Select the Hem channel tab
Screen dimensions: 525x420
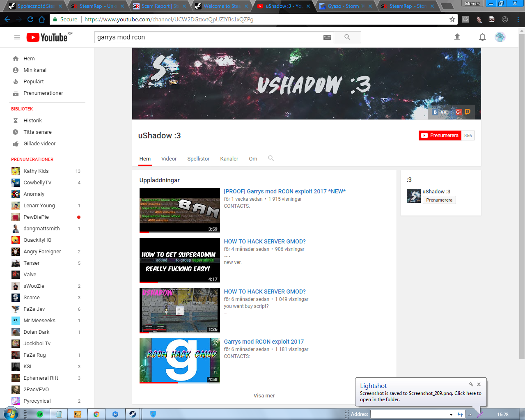click(x=145, y=159)
